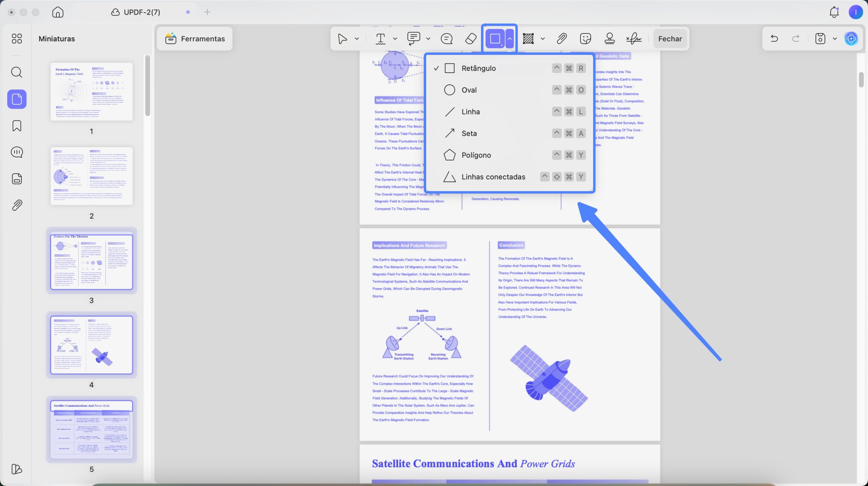Viewport: 868px width, 486px height.
Task: Choose Oval from the shapes menu
Action: (509, 90)
